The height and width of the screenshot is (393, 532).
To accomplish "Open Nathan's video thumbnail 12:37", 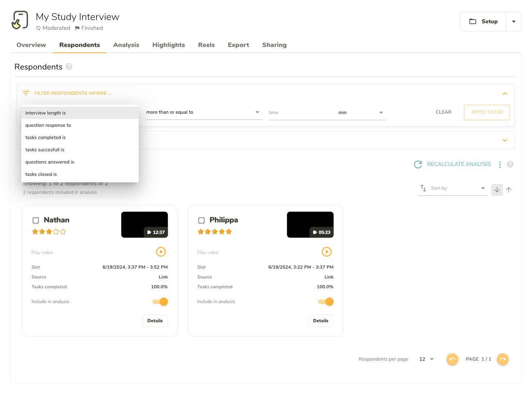I will [x=144, y=225].
